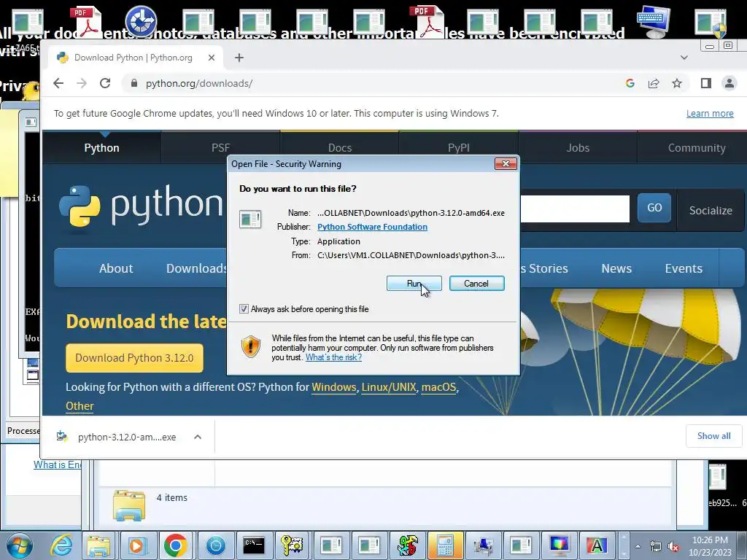This screenshot has height=560, width=747.
Task: Share this page from address bar
Action: pyautogui.click(x=654, y=83)
